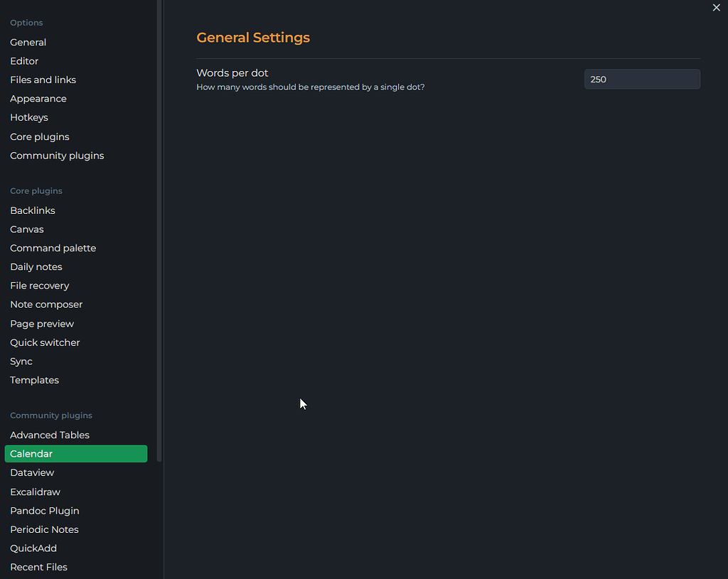This screenshot has width=728, height=579.
Task: Open Backlinks plugin settings
Action: (x=33, y=210)
